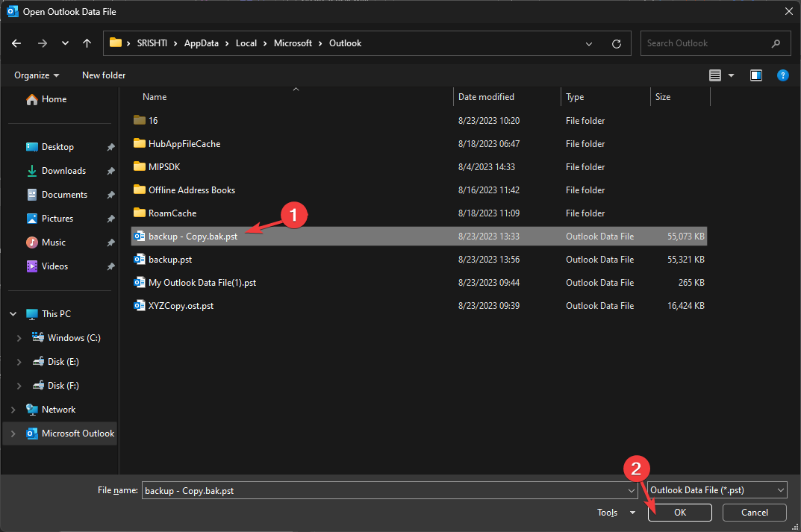The width and height of the screenshot is (801, 532).
Task: Toggle the preview pane
Action: [756, 75]
